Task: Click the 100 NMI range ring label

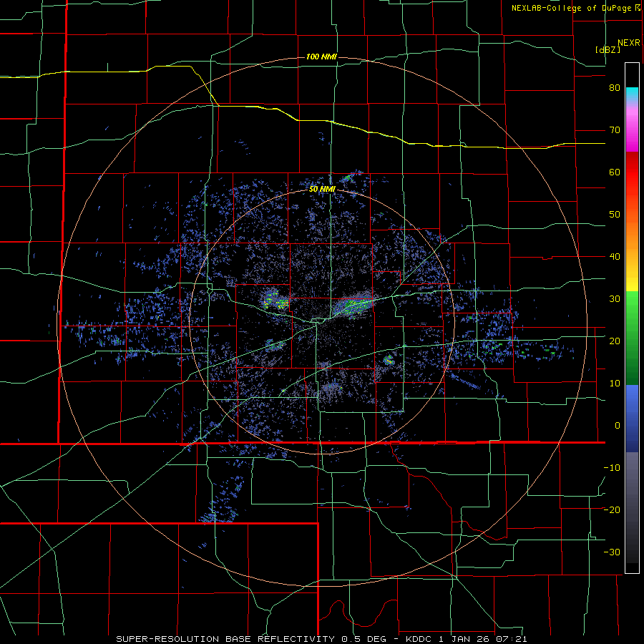Action: click(x=321, y=57)
